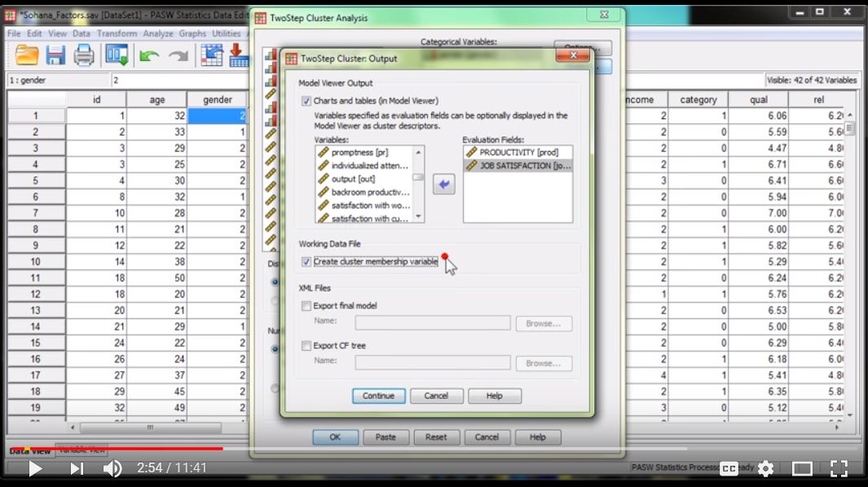Click Continue in the Output dialog
This screenshot has height=487, width=868.
pos(378,396)
